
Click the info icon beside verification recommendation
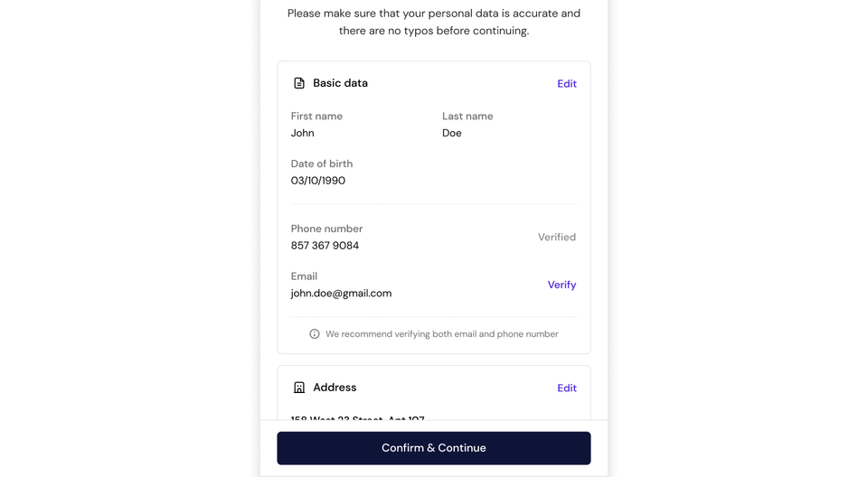(x=315, y=334)
